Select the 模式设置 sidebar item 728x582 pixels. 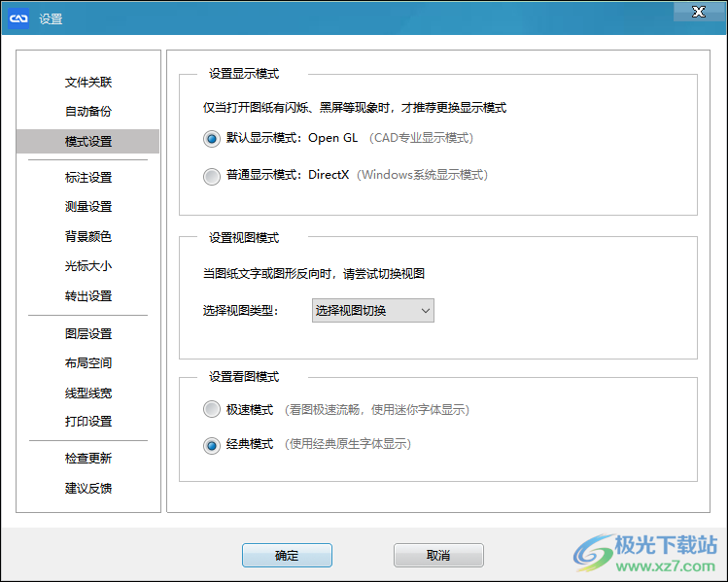(87, 141)
